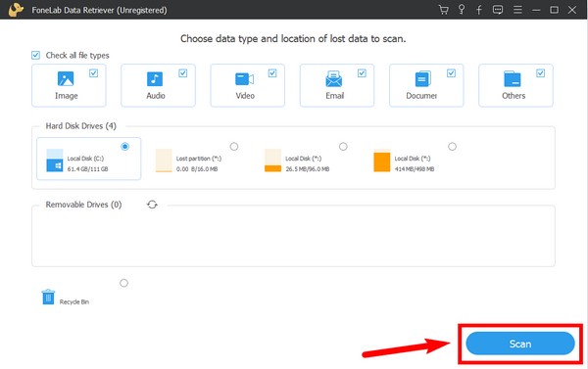Click the '26.5 MB/96.0 MB' size text

coord(308,169)
